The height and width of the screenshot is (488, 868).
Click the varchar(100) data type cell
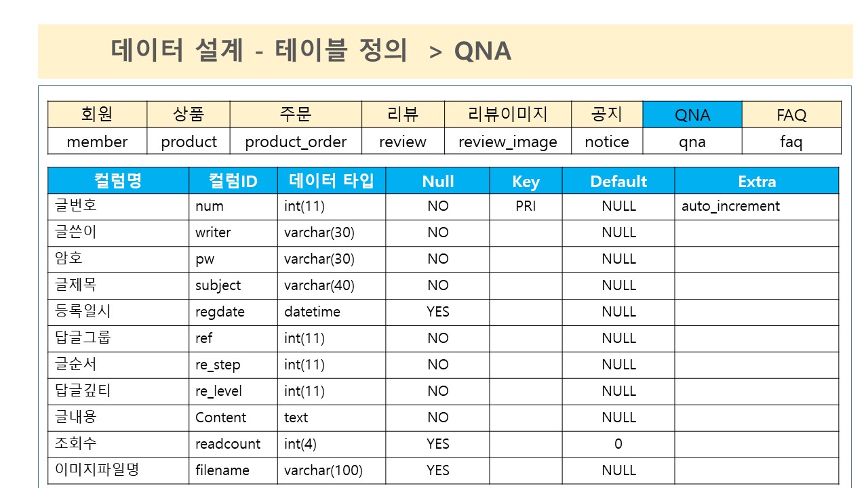(332, 471)
